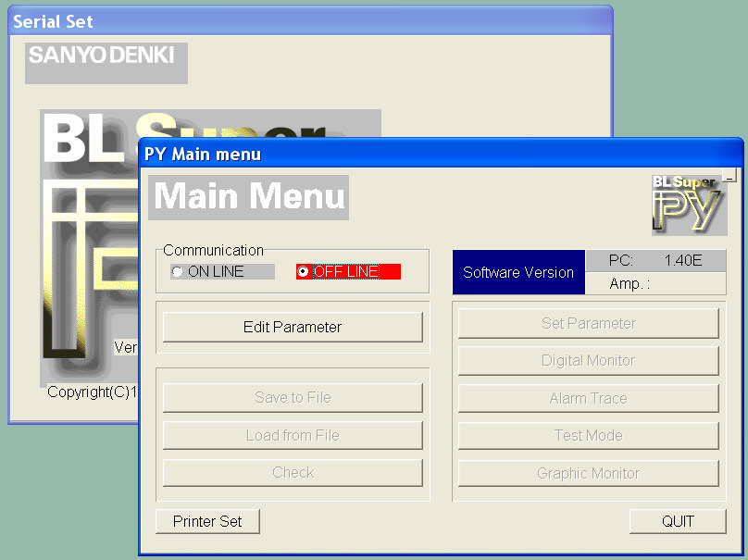Viewport: 748px width, 560px height.
Task: Click the Software Version blue label
Action: pos(518,273)
